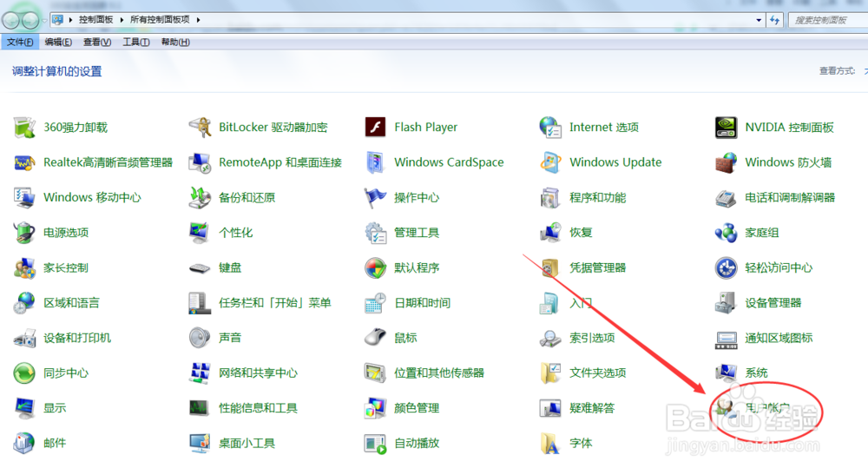
Task: Open the 帮助(H) menu
Action: coord(175,42)
